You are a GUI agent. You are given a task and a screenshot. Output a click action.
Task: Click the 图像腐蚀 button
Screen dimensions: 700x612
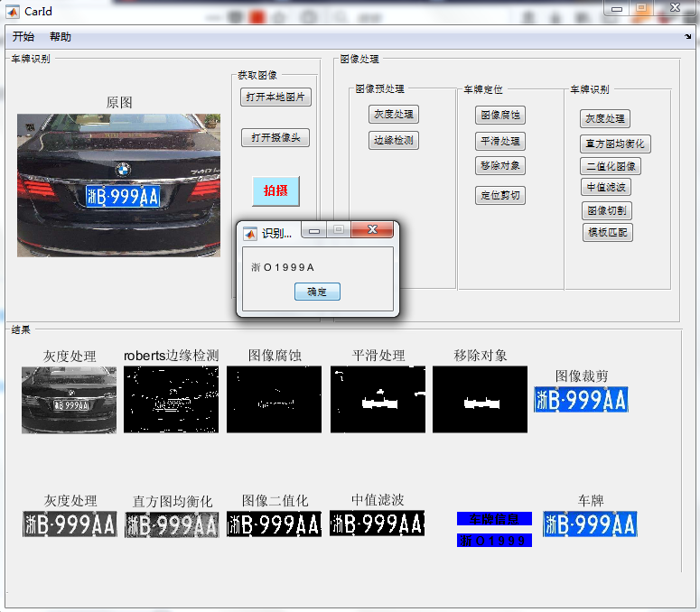(500, 115)
